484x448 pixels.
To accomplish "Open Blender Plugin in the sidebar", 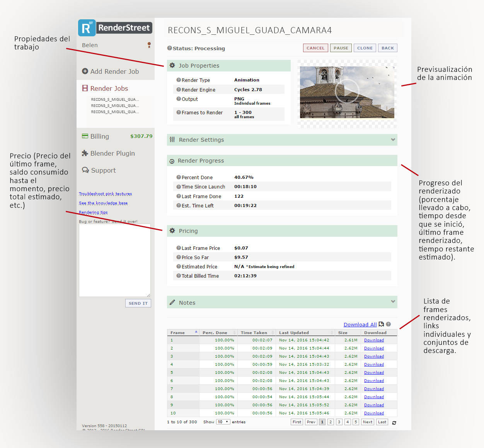I will (x=112, y=153).
